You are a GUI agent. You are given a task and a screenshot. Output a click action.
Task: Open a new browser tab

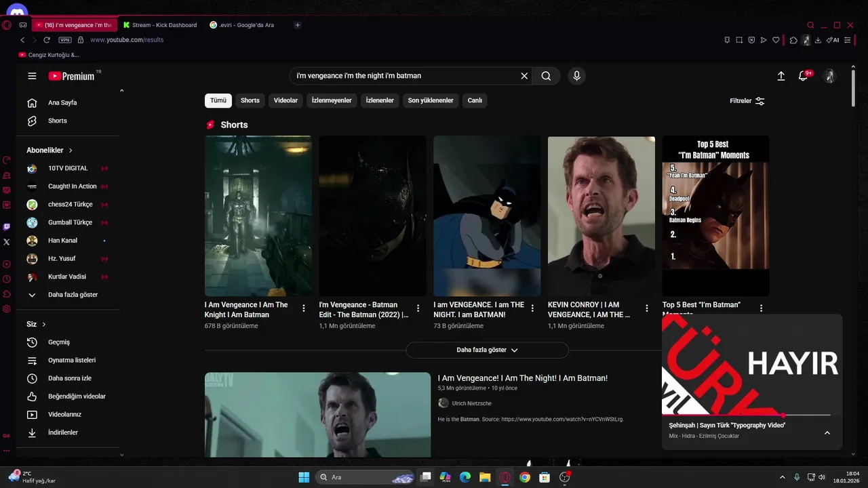click(297, 25)
